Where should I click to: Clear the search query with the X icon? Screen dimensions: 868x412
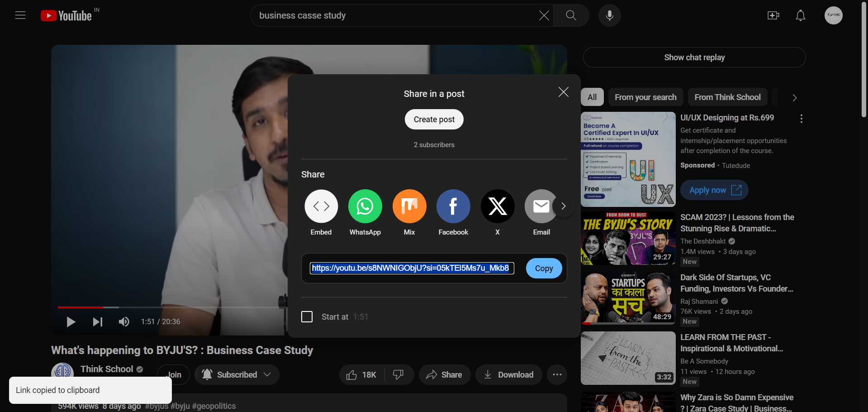544,15
